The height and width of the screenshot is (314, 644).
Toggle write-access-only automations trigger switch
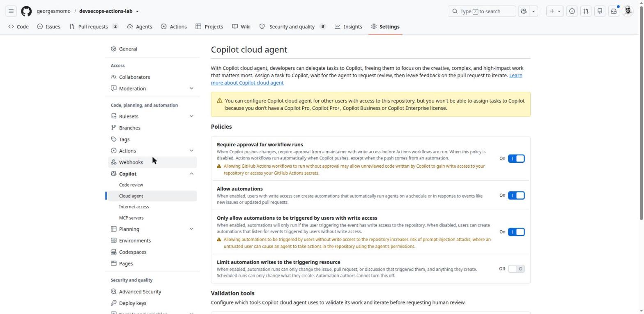(516, 232)
